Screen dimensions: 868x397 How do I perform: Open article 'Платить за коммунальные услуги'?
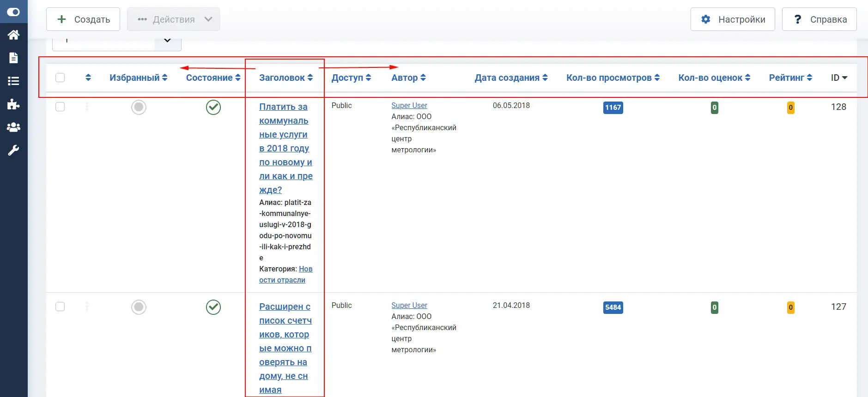pyautogui.click(x=286, y=148)
